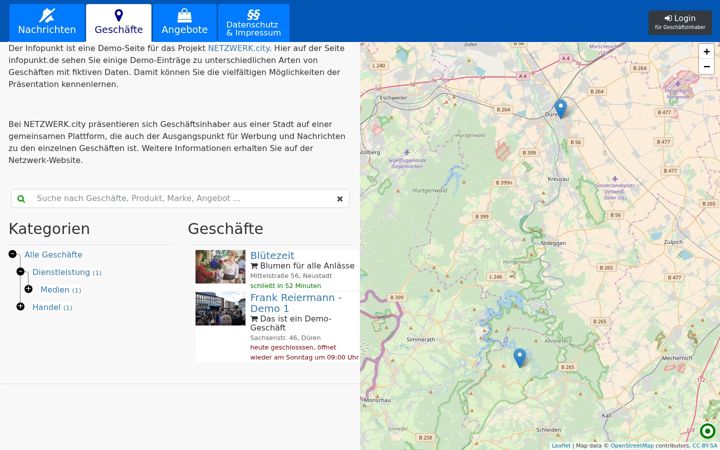Click the Nideggen label on the map
The height and width of the screenshot is (450, 720).
553,243
